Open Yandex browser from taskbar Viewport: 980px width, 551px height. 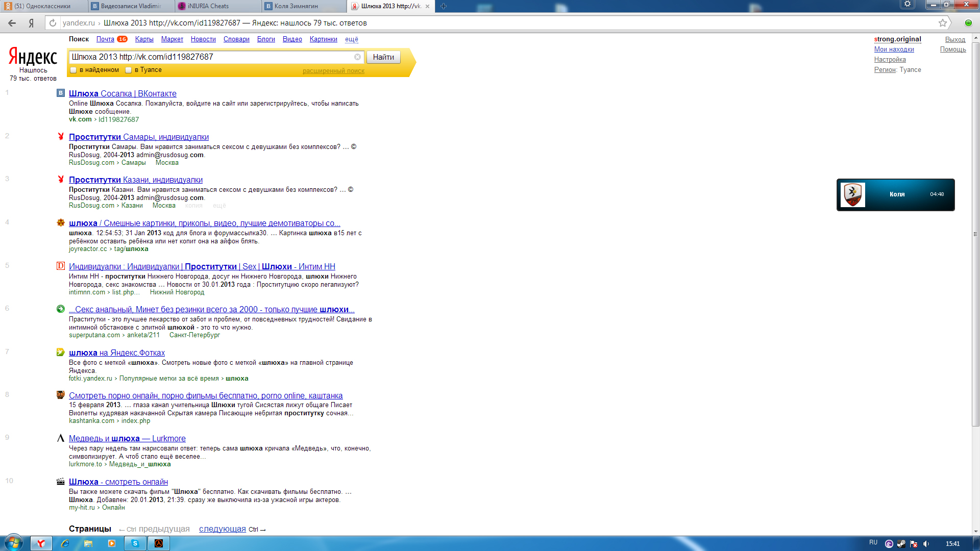tap(41, 543)
